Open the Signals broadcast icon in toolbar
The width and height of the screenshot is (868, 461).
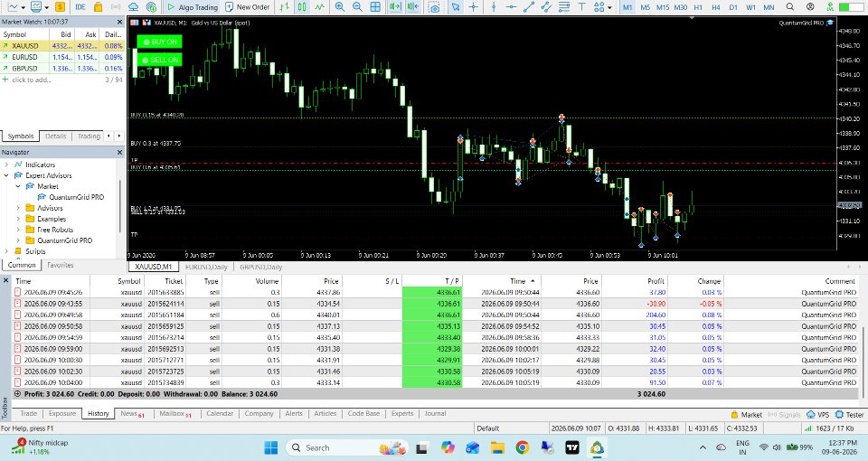(x=116, y=7)
